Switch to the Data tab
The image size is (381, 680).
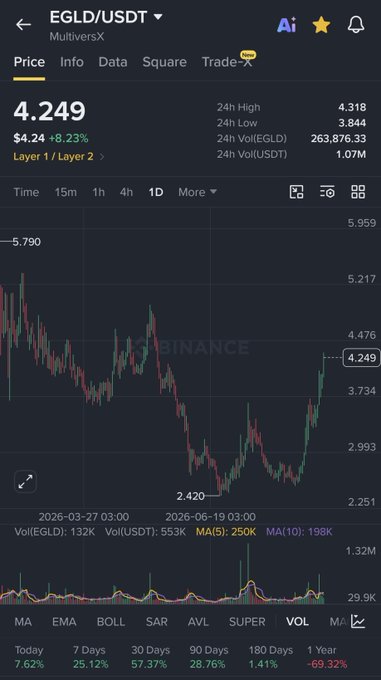(x=113, y=62)
